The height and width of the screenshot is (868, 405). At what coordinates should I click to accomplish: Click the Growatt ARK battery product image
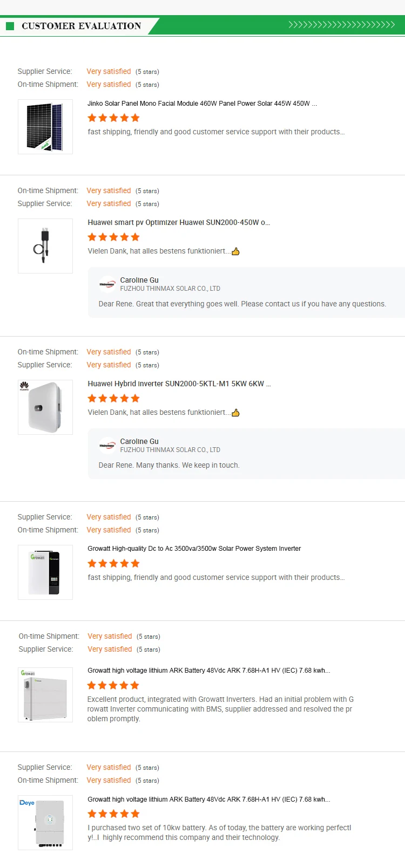(45, 695)
